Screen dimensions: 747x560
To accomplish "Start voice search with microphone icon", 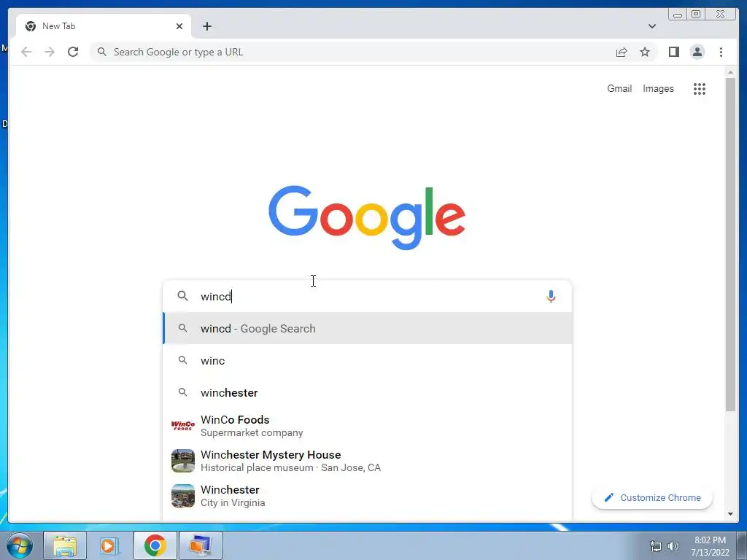I will tap(551, 296).
